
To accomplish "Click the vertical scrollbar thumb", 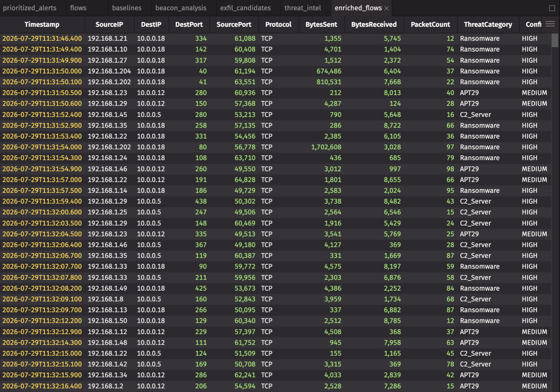I will pyautogui.click(x=555, y=40).
